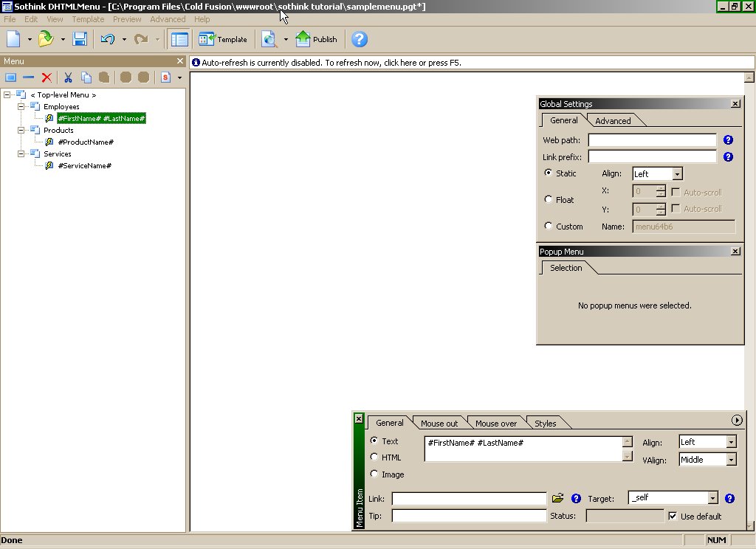
Task: Switch to the Styles tab
Action: click(545, 424)
